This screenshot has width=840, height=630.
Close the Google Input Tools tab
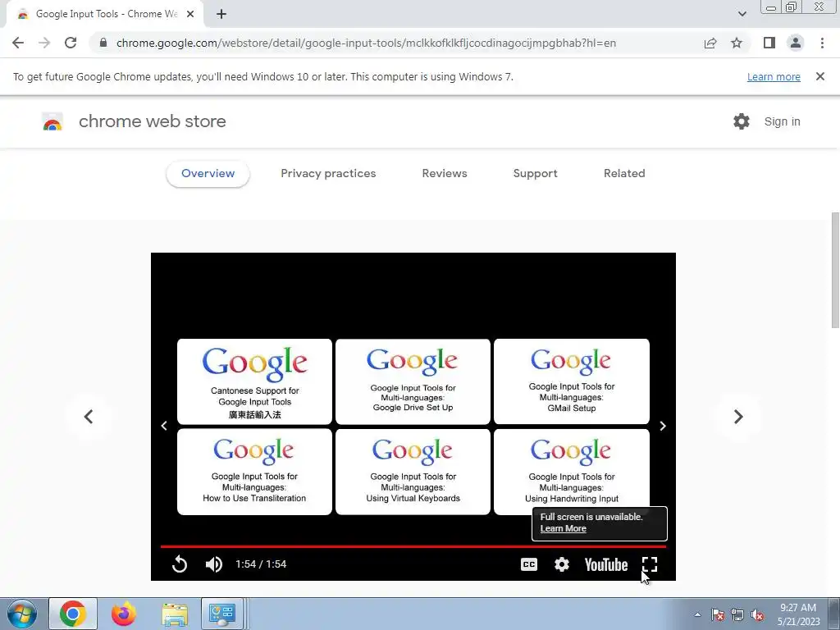tap(190, 14)
